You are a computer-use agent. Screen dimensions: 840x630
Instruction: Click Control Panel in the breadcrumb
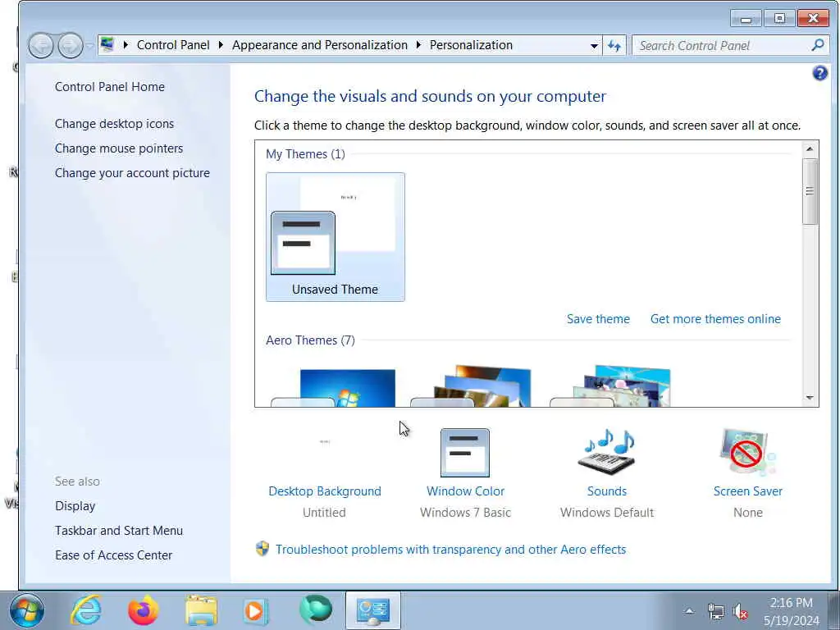click(x=173, y=45)
